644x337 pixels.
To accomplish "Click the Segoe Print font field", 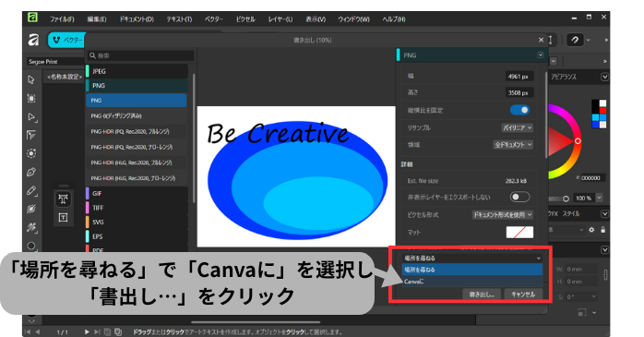I will [x=55, y=62].
